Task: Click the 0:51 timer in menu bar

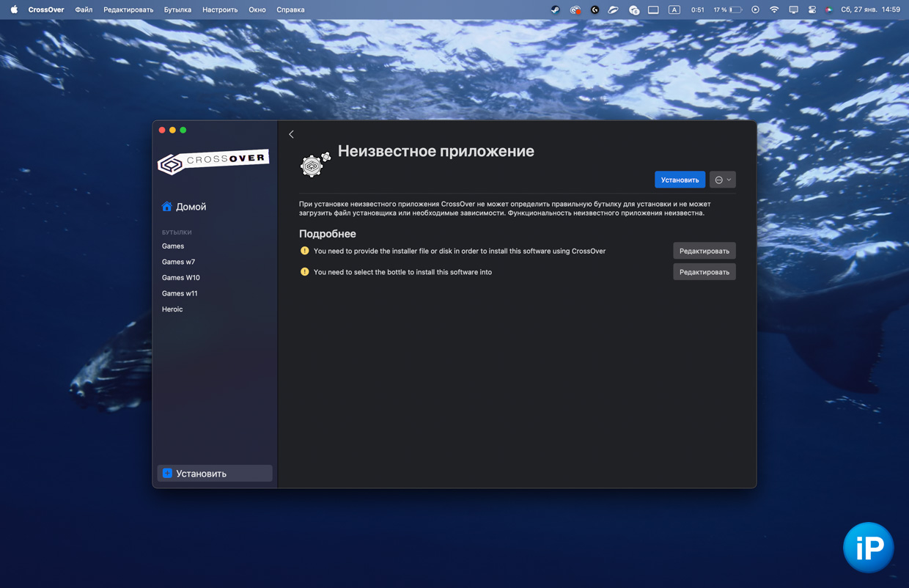Action: tap(697, 10)
